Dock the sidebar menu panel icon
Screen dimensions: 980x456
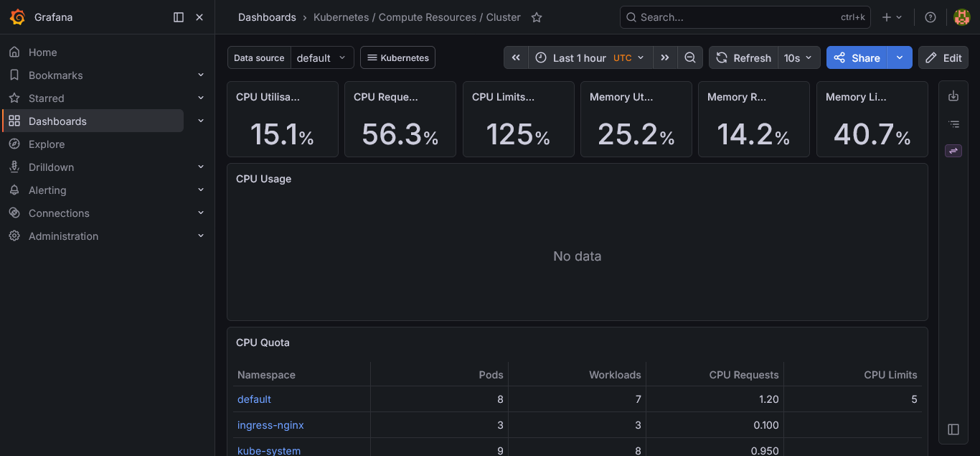click(179, 17)
